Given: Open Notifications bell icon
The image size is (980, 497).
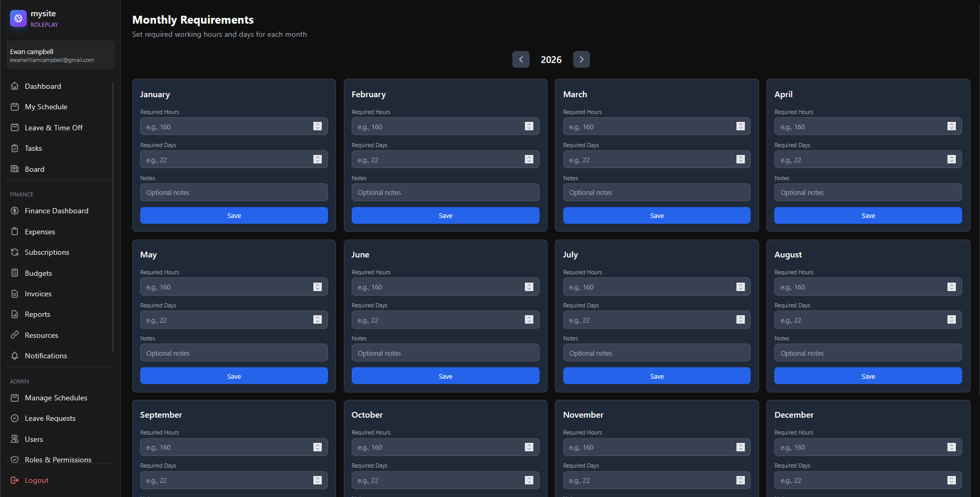Looking at the screenshot, I should (x=15, y=356).
